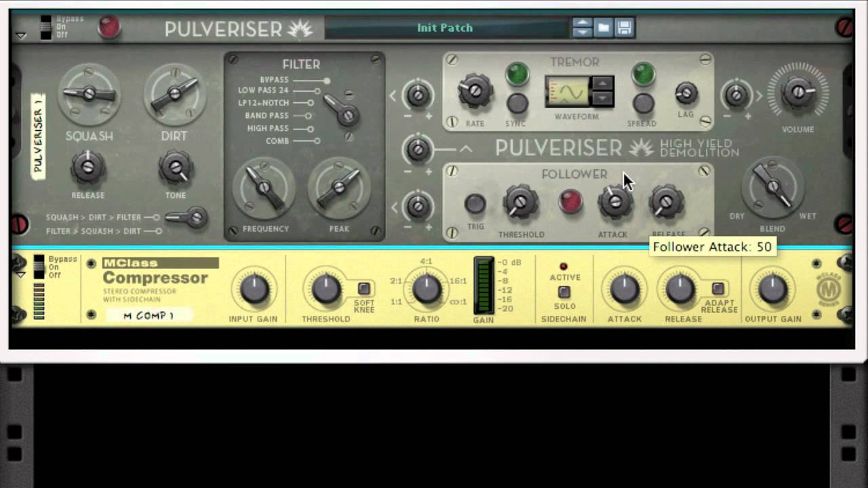Click the Squash Release knob
Screen dimensions: 868x488
point(87,167)
